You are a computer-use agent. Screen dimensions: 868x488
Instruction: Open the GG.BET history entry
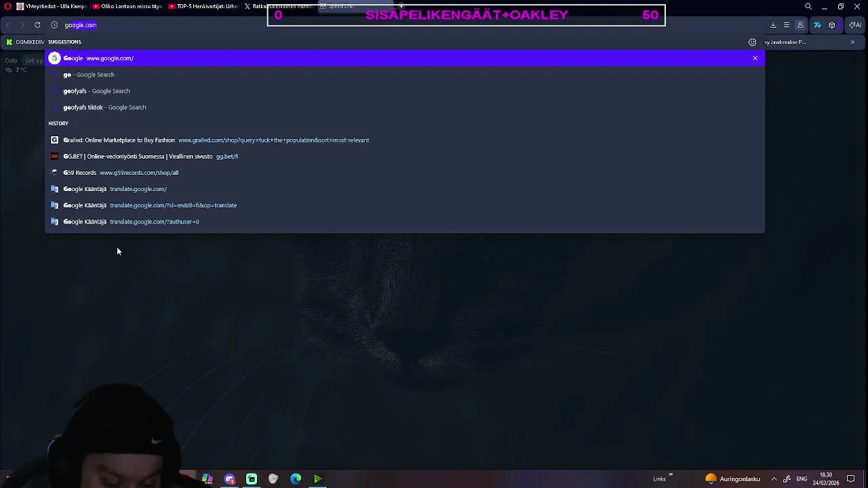(405, 157)
